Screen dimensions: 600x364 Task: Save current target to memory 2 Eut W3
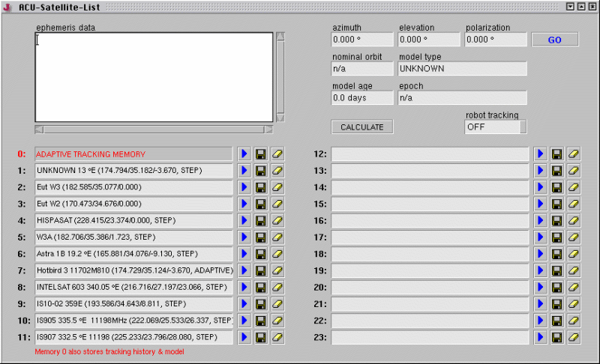(261, 187)
